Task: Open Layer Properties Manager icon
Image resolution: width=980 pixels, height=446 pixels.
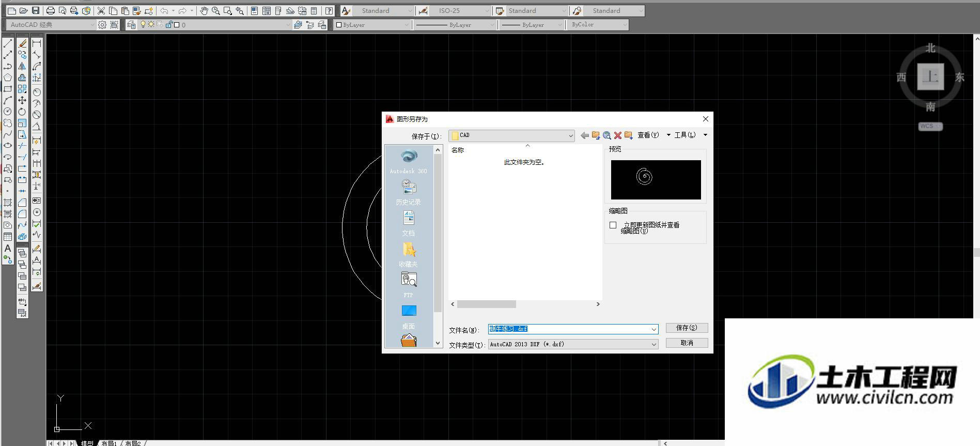Action: pos(131,24)
